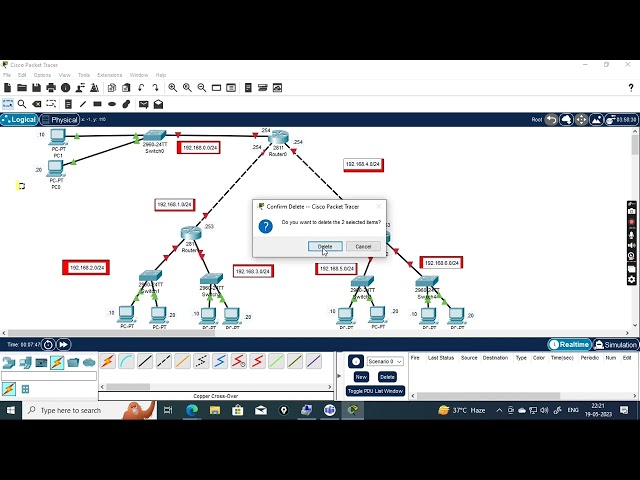Viewport: 640px width, 480px height.
Task: Click the Print toolbar icon
Action: point(51,88)
